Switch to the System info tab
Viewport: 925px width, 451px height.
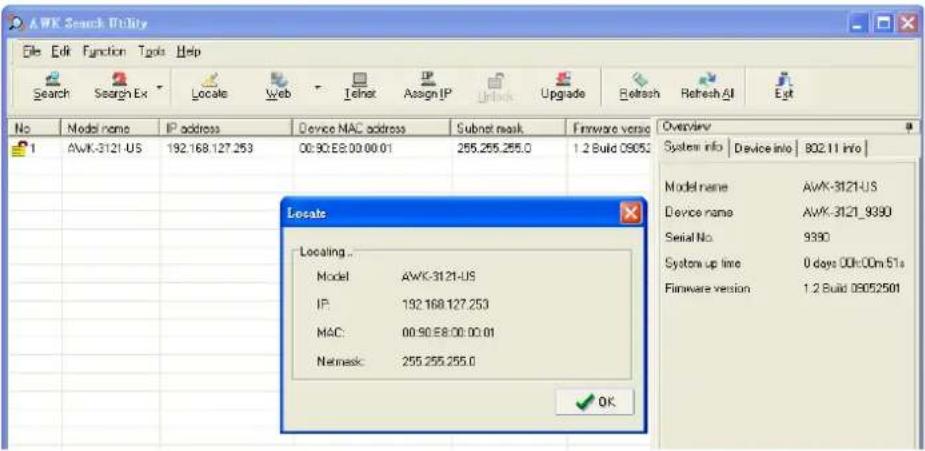(694, 147)
